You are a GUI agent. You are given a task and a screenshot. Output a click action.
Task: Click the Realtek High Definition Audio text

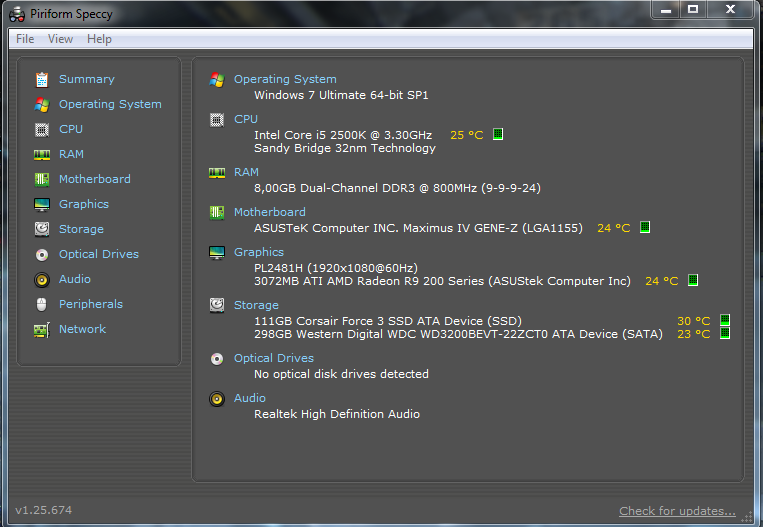(x=337, y=414)
